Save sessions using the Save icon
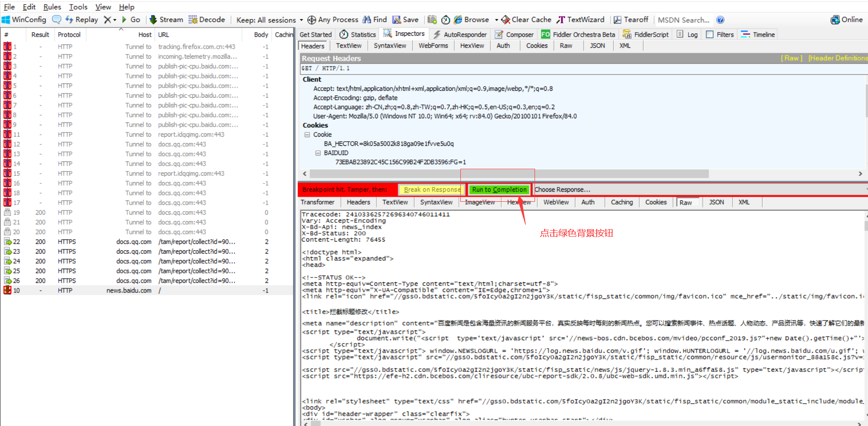 (405, 20)
